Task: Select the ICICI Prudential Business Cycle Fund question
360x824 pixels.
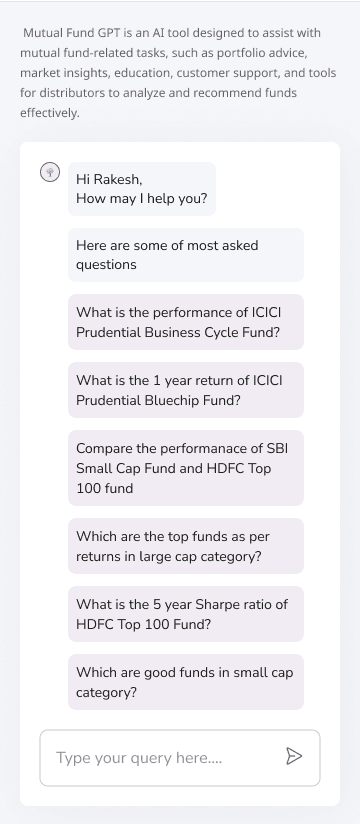Action: (186, 322)
